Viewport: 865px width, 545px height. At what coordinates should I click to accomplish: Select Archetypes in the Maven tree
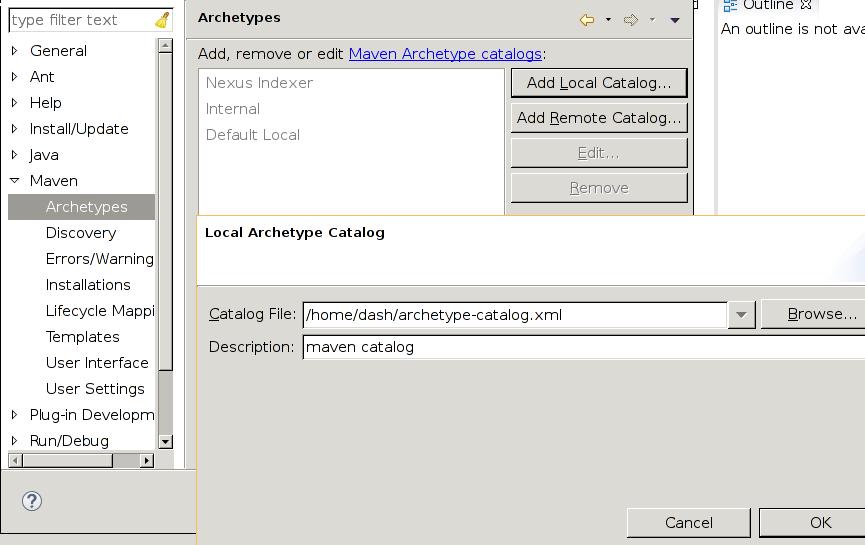coord(86,207)
